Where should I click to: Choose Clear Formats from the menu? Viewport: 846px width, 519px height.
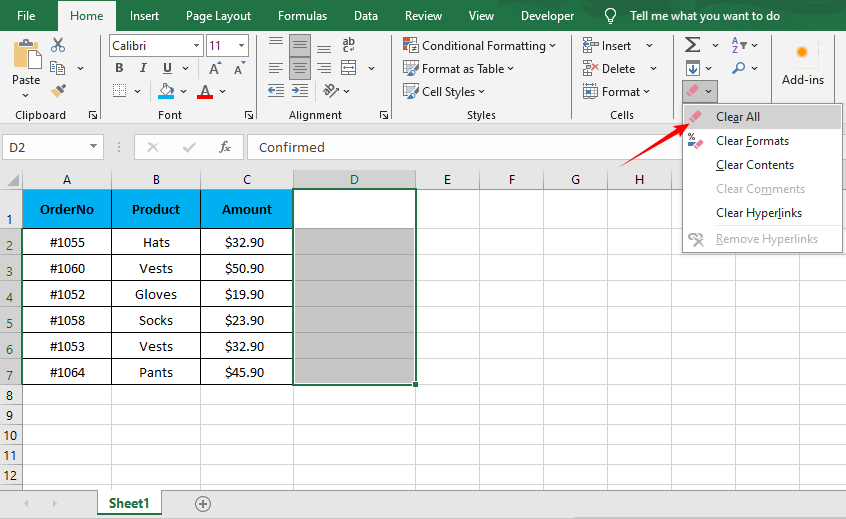tap(752, 141)
